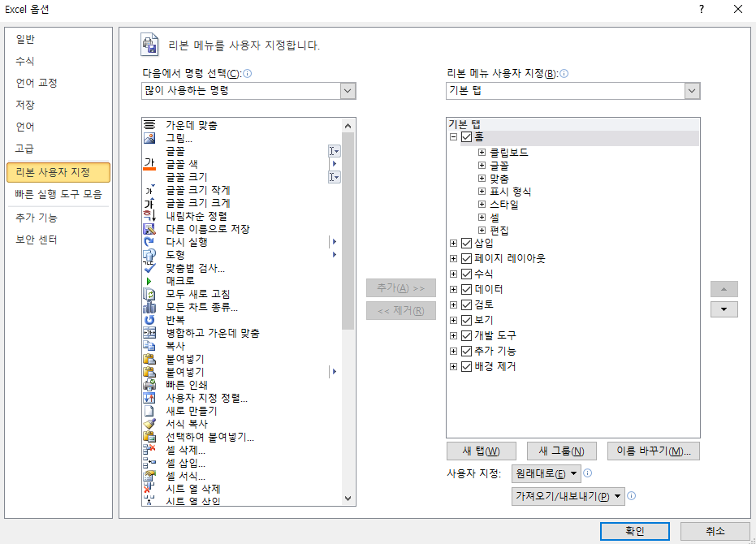Image resolution: width=756 pixels, height=544 pixels.
Task: Click the 다시 실행 redo icon
Action: pyautogui.click(x=149, y=242)
